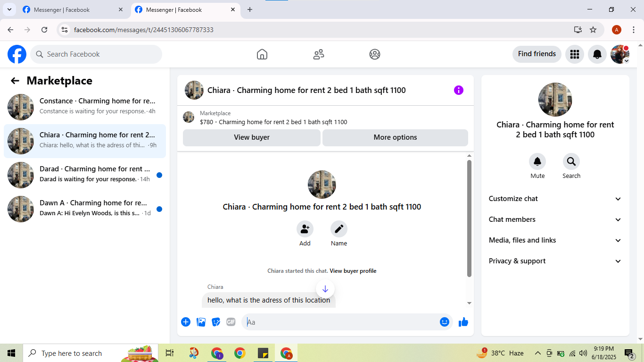Click the chat messages scrollbar
The image size is (644, 362).
(469, 219)
